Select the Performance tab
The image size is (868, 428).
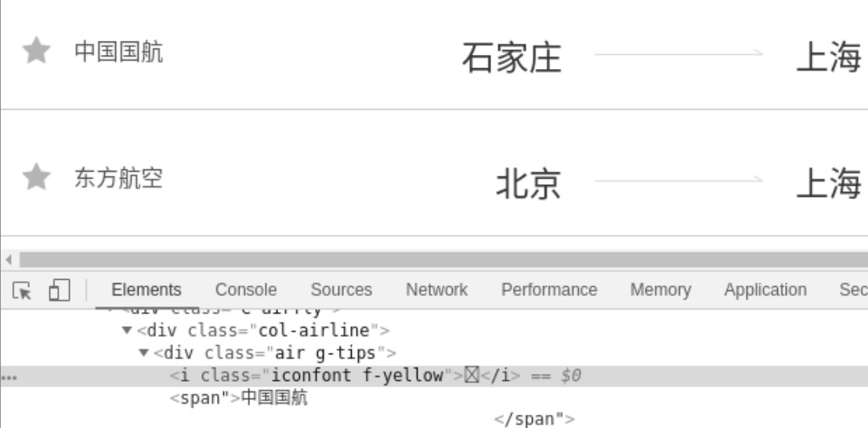(x=549, y=289)
